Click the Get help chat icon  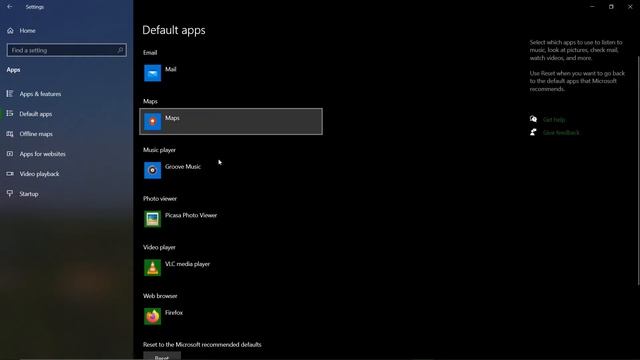pos(533,119)
